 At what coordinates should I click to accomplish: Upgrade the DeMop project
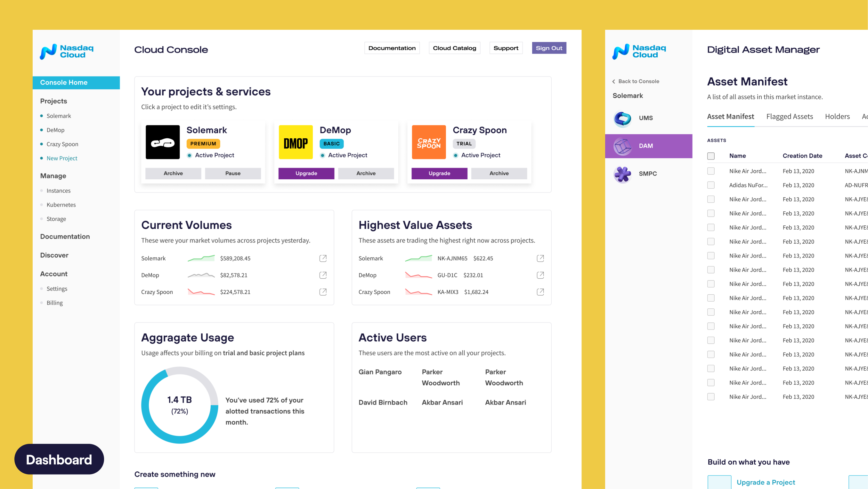click(x=306, y=174)
